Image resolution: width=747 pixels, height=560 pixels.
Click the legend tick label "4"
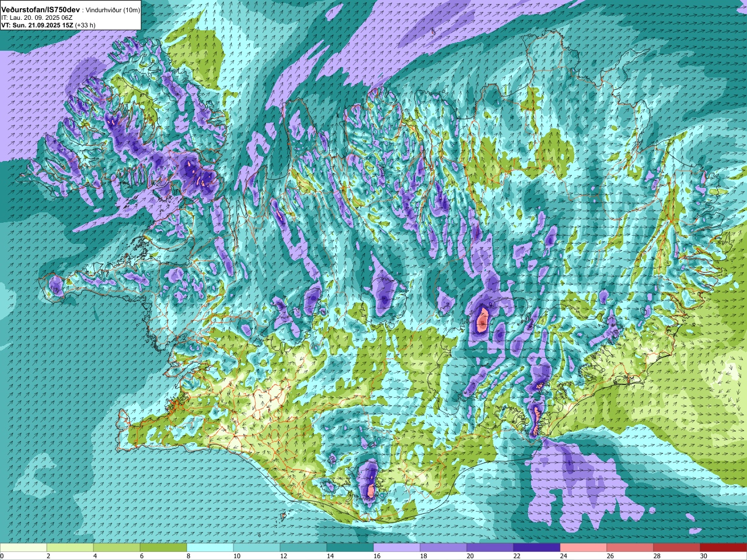95,556
